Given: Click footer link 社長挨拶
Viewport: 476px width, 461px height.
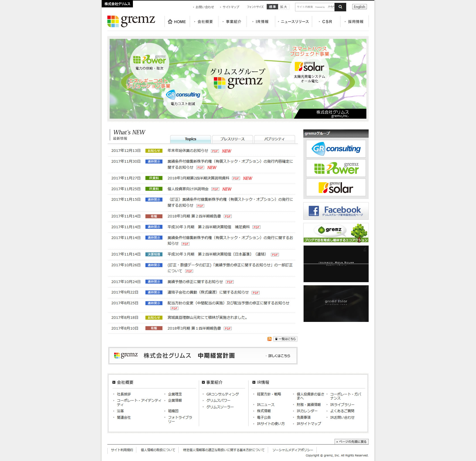Looking at the screenshot, I should tap(124, 394).
